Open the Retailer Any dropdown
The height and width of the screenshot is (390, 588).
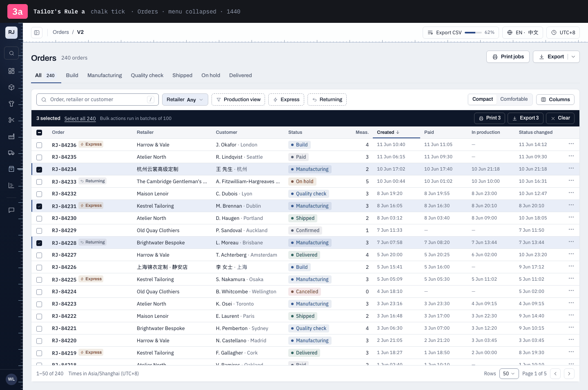click(x=185, y=100)
